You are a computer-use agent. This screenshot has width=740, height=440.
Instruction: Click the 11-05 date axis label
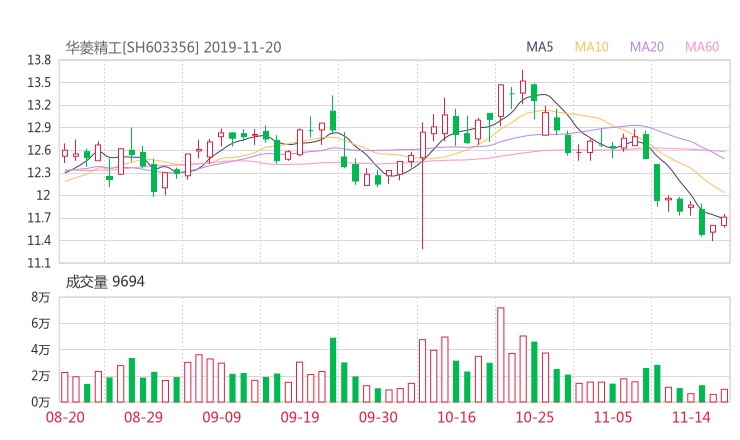pos(613,417)
